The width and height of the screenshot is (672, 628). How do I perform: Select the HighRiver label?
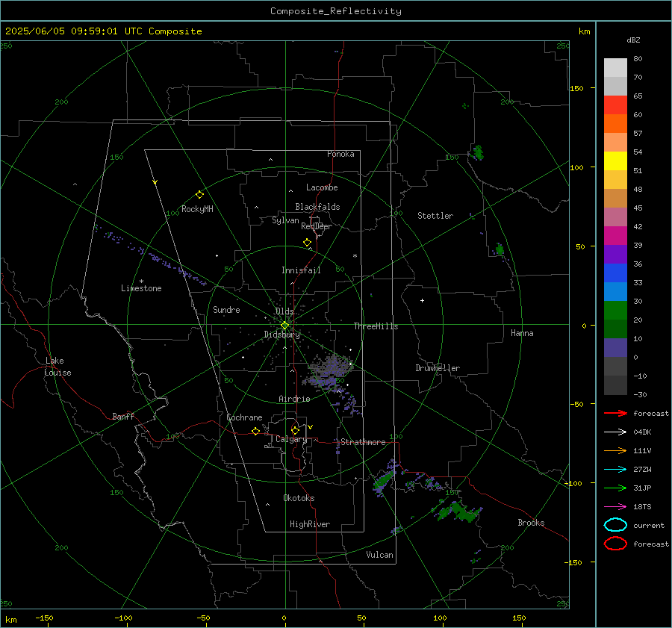[x=310, y=524]
